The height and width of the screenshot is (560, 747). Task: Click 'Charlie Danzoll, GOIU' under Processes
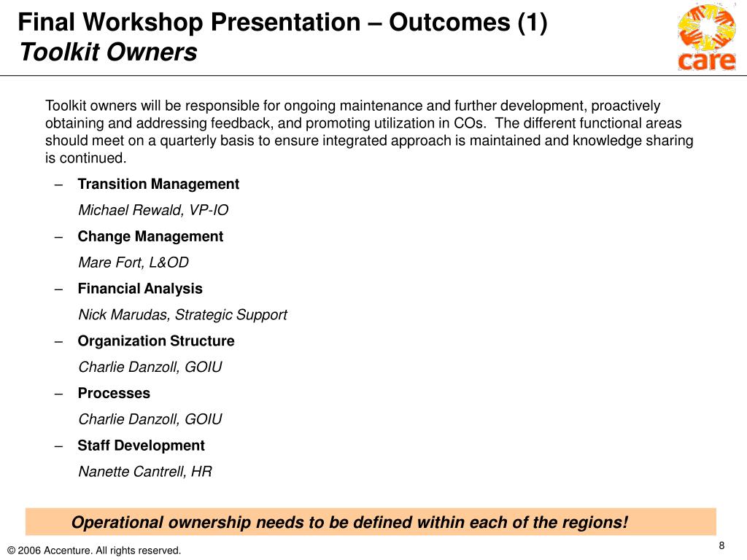tap(150, 419)
